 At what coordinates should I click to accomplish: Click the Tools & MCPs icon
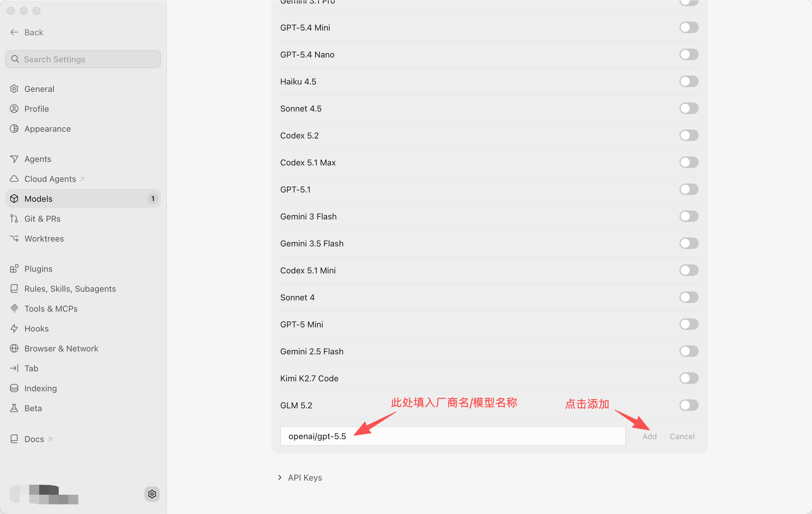pos(14,308)
